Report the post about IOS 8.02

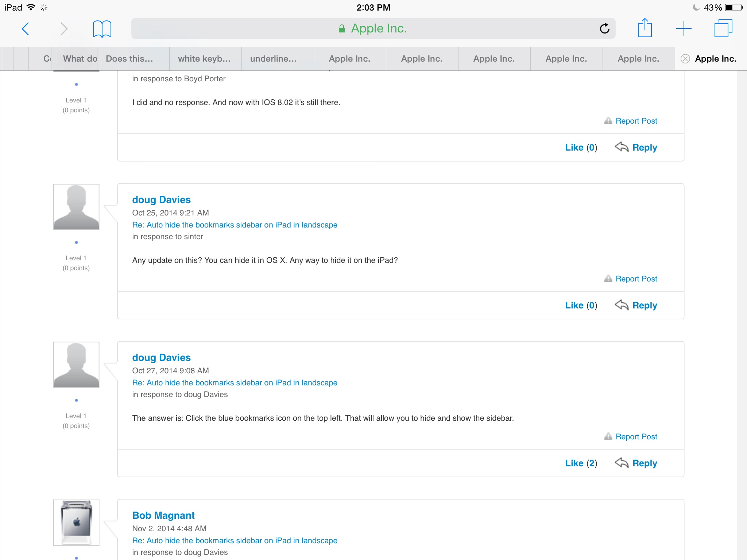click(x=636, y=121)
